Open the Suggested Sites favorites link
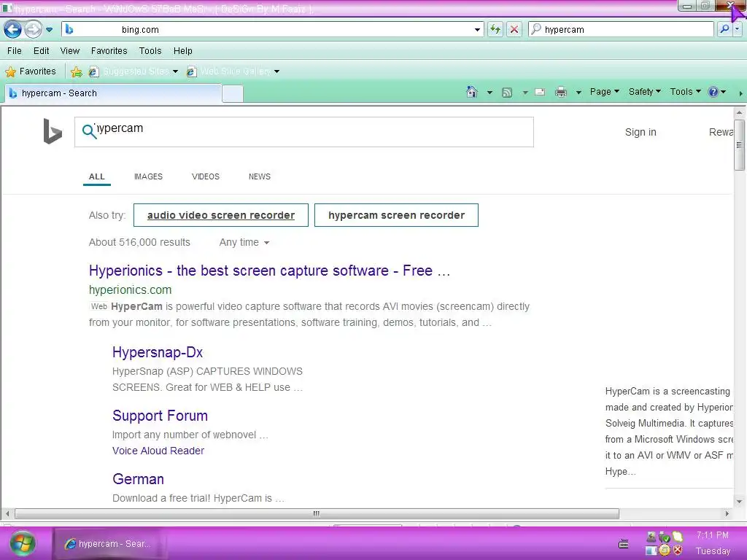This screenshot has height=560, width=747. (133, 71)
